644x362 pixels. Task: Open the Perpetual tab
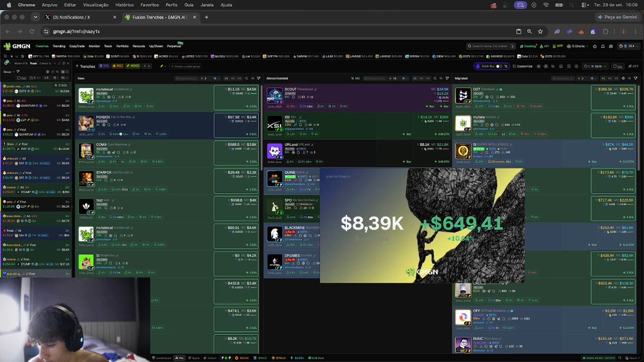coord(174,46)
